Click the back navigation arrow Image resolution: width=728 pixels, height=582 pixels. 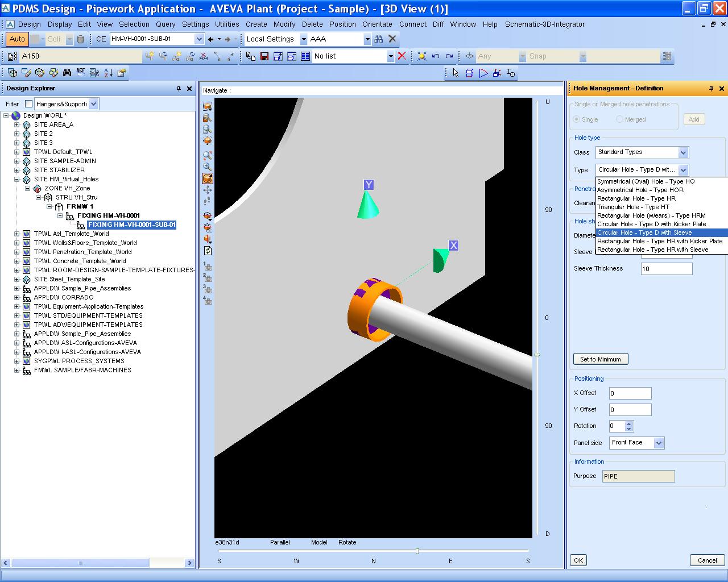point(211,39)
